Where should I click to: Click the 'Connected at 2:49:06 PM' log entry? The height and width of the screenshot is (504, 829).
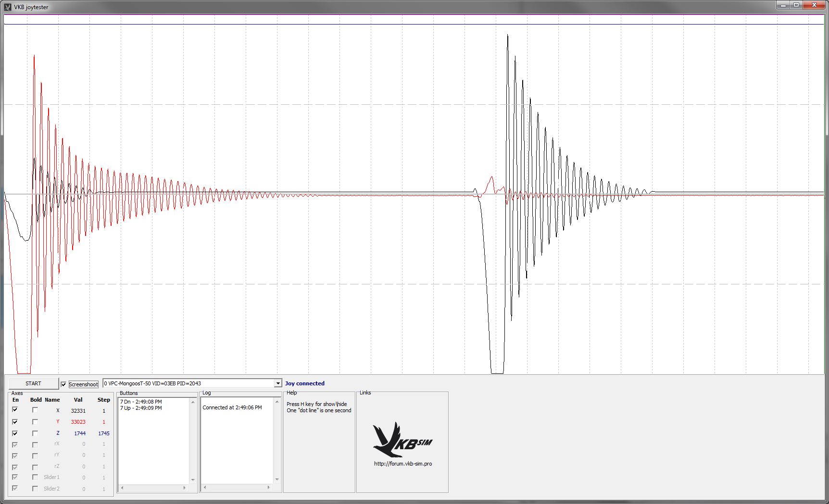(x=232, y=407)
